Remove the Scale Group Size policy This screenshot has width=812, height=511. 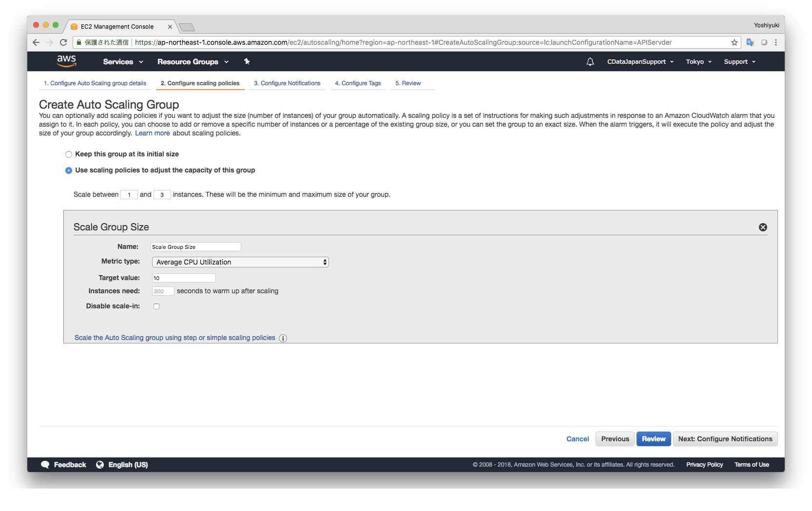point(763,227)
